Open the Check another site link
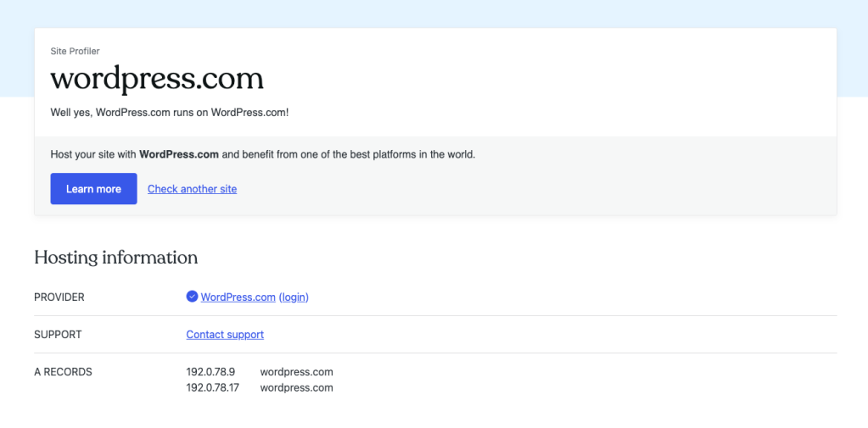The image size is (868, 428). (192, 189)
